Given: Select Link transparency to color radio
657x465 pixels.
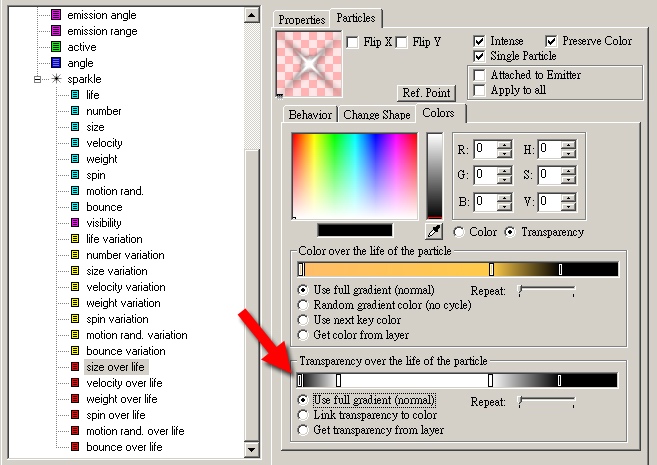Looking at the screenshot, I should [x=304, y=415].
